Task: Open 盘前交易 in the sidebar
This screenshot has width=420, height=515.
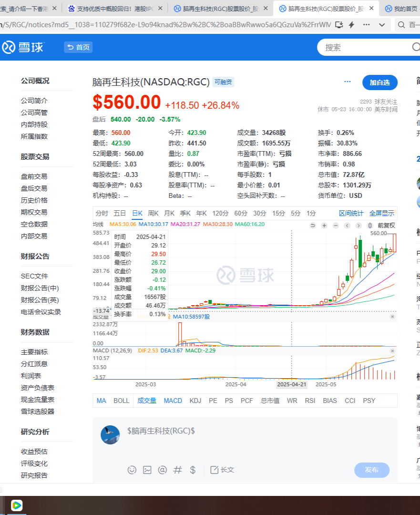Action: coord(34,177)
